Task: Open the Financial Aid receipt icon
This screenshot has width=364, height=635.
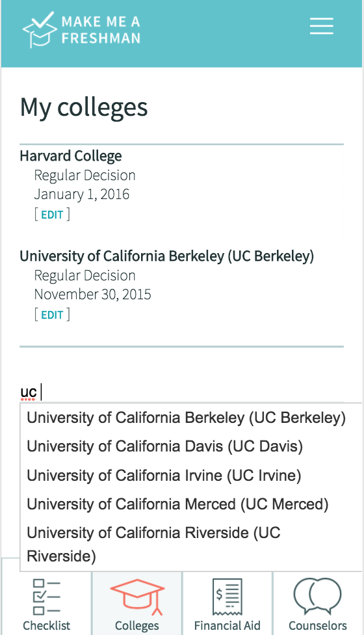Action: tap(227, 597)
